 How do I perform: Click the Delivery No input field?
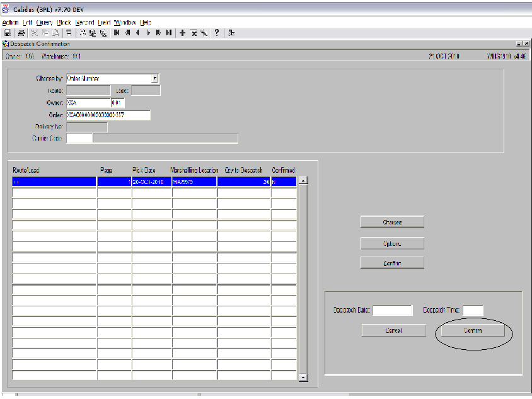tap(87, 127)
